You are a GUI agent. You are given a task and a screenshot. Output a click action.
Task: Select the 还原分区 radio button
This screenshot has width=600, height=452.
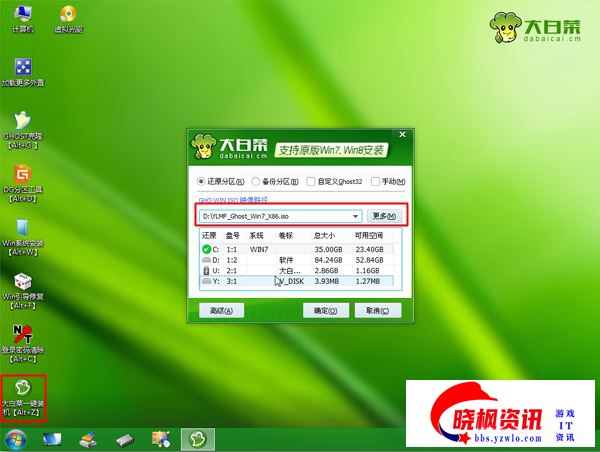coord(204,182)
